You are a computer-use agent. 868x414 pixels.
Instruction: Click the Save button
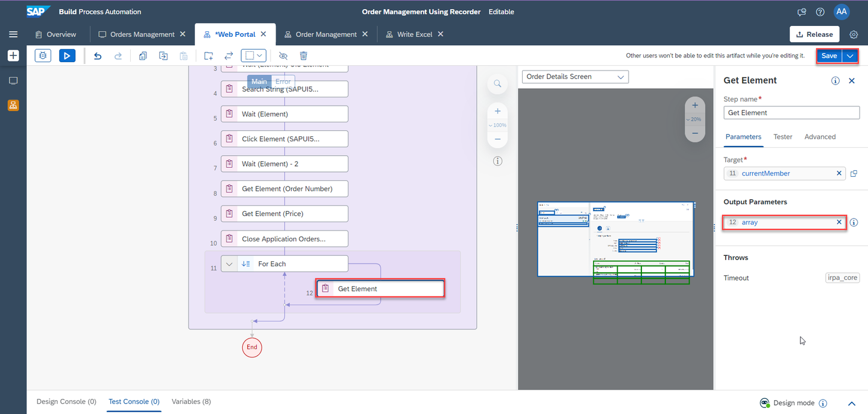pyautogui.click(x=829, y=56)
